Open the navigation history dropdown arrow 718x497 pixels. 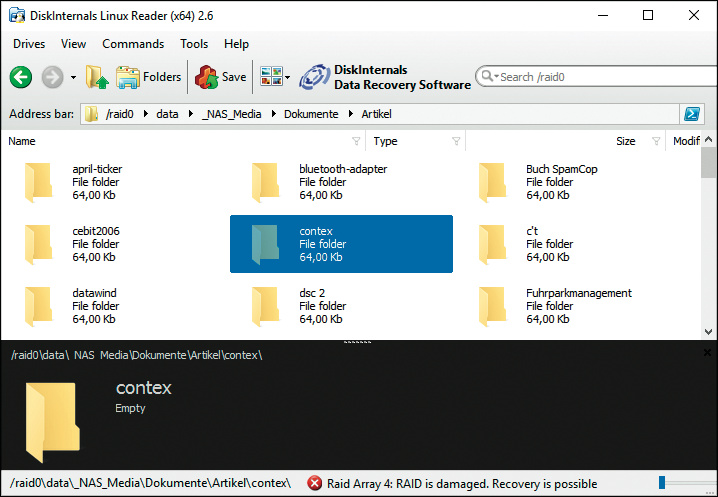click(73, 78)
